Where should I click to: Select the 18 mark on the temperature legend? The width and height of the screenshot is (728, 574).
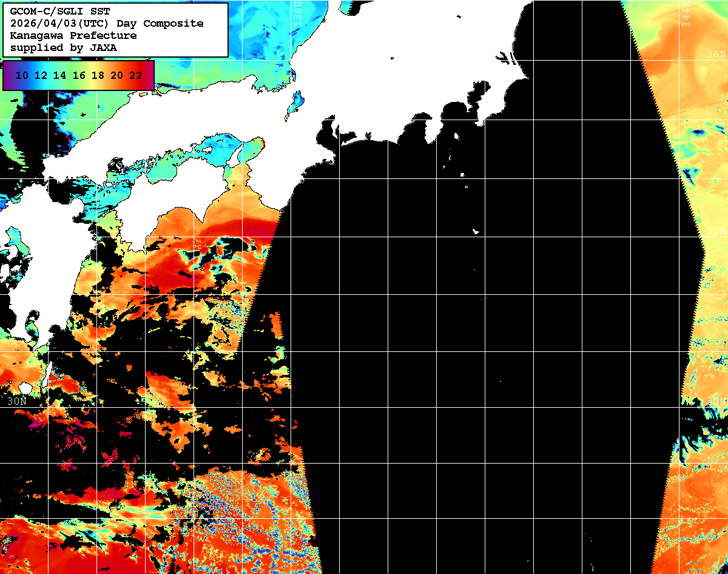click(98, 75)
